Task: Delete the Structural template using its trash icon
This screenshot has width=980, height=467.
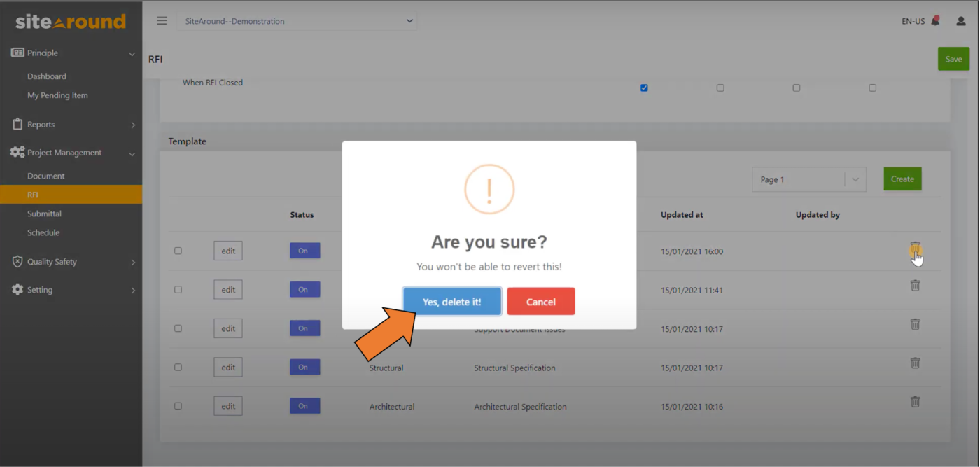Action: pyautogui.click(x=915, y=363)
